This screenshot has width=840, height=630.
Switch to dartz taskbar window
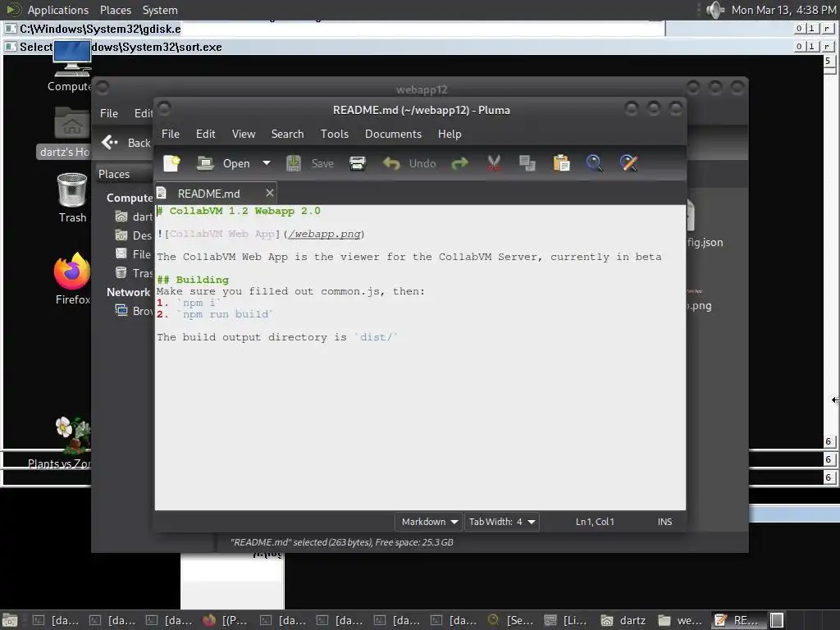(623, 620)
